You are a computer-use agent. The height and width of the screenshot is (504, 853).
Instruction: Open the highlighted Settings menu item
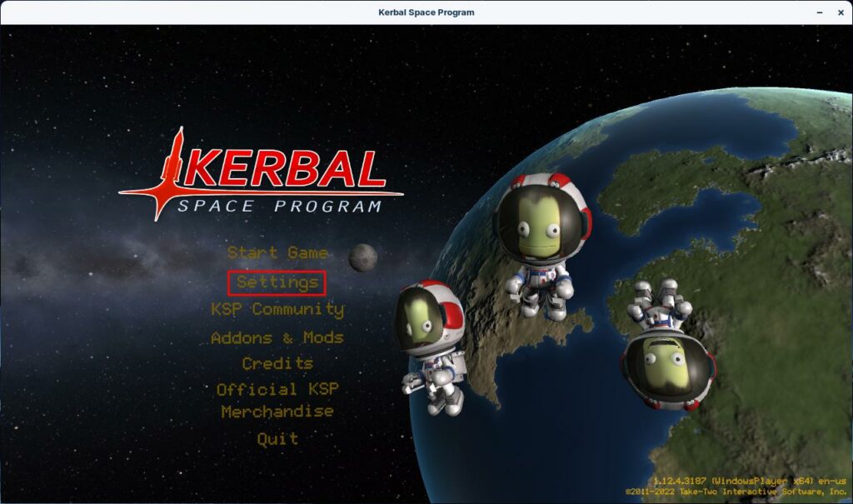[277, 282]
